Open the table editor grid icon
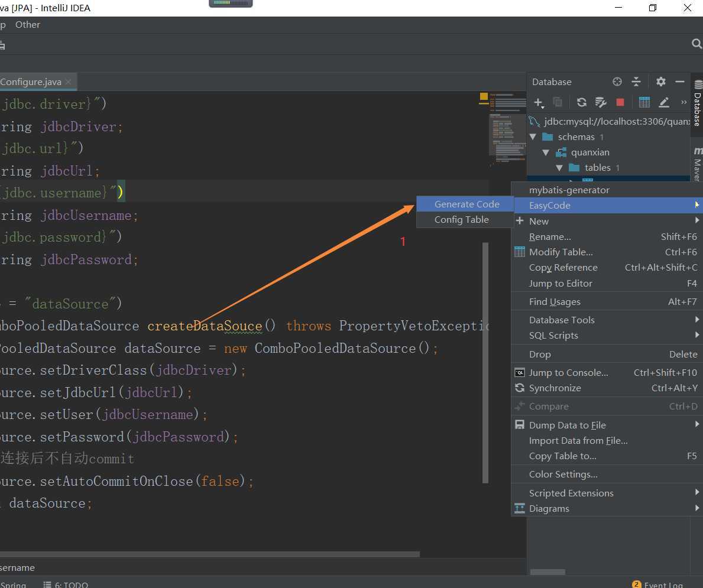This screenshot has width=703, height=588. tap(644, 102)
